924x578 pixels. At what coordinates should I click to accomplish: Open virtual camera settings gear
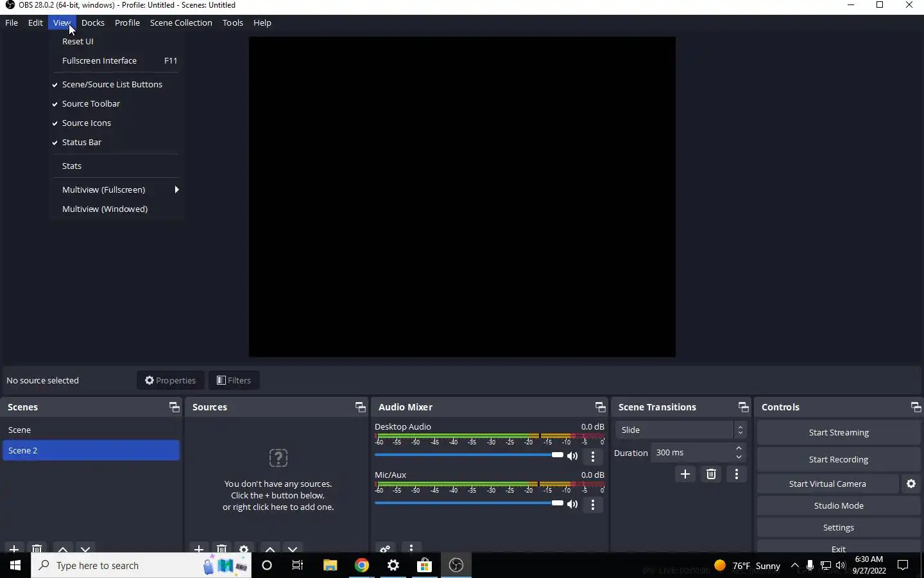911,484
